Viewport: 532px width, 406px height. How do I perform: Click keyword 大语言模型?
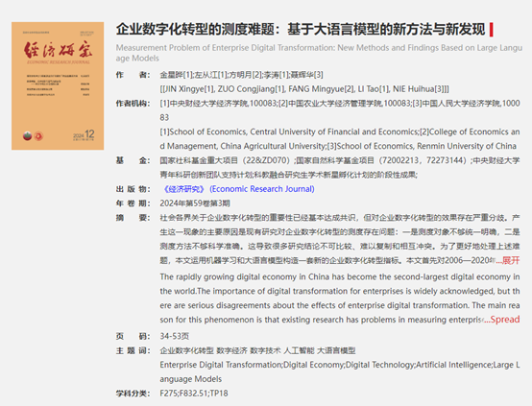coord(336,350)
